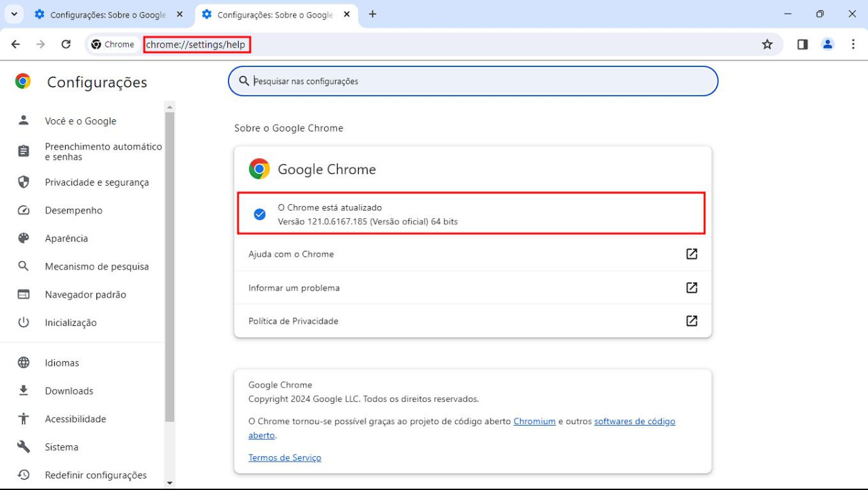Click the search magnifier icon in settings
868x490 pixels.
pyautogui.click(x=244, y=81)
